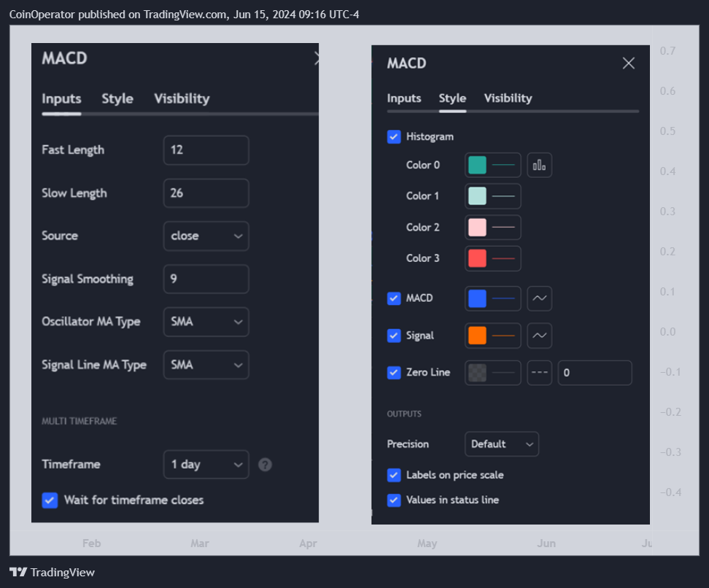Toggle Values in status line checkbox
The width and height of the screenshot is (709, 588).
(394, 500)
